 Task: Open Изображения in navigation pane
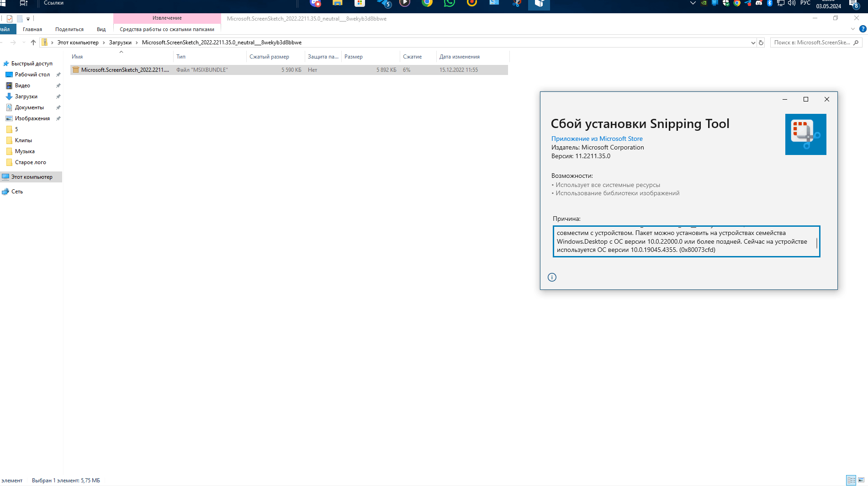click(x=32, y=118)
